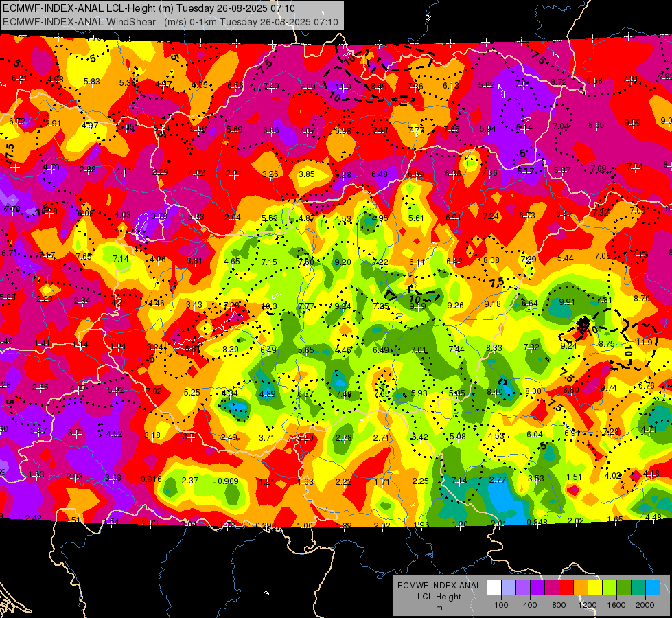The image size is (672, 618).
Task: Click the legend tick label 100
Action: [x=501, y=605]
